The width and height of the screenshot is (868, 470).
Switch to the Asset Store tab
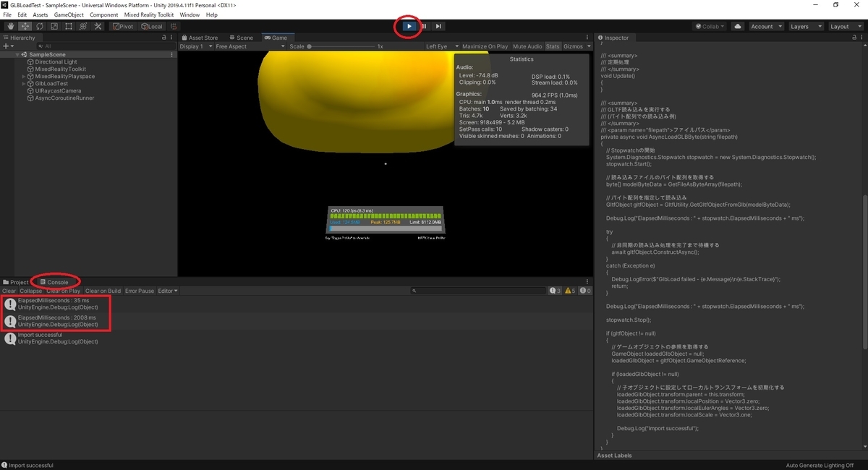[x=200, y=38]
